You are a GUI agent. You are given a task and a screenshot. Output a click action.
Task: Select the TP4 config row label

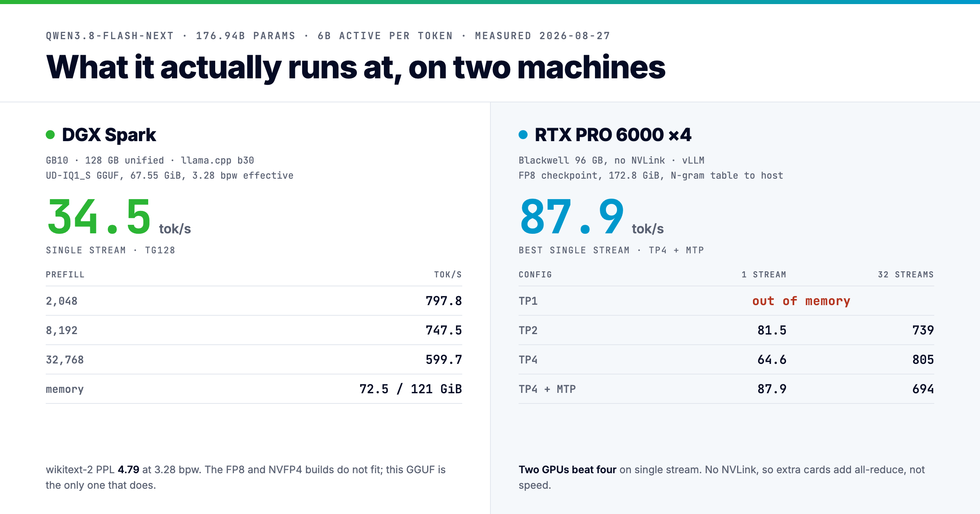click(x=528, y=360)
